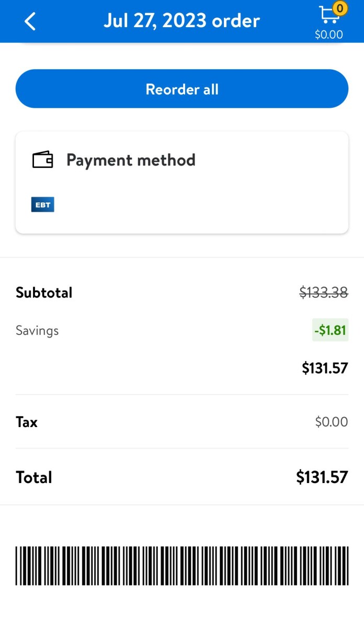This screenshot has width=364, height=628.
Task: Tap the Total label
Action: coord(34,477)
